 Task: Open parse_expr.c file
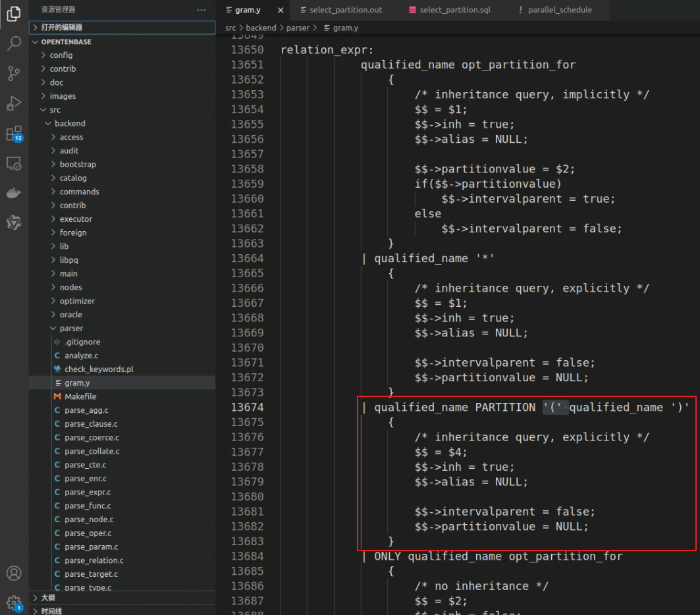coord(122,493)
